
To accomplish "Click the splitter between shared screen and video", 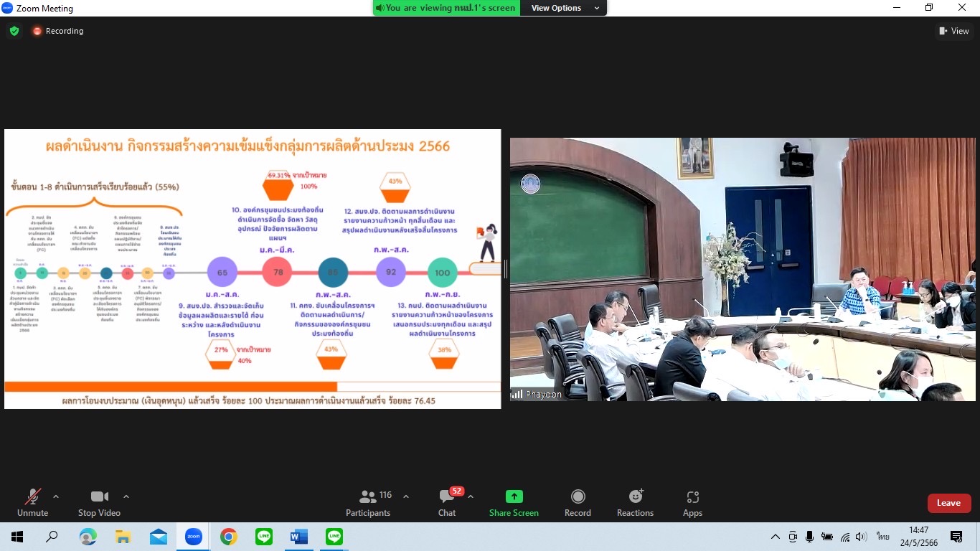I will tap(505, 269).
